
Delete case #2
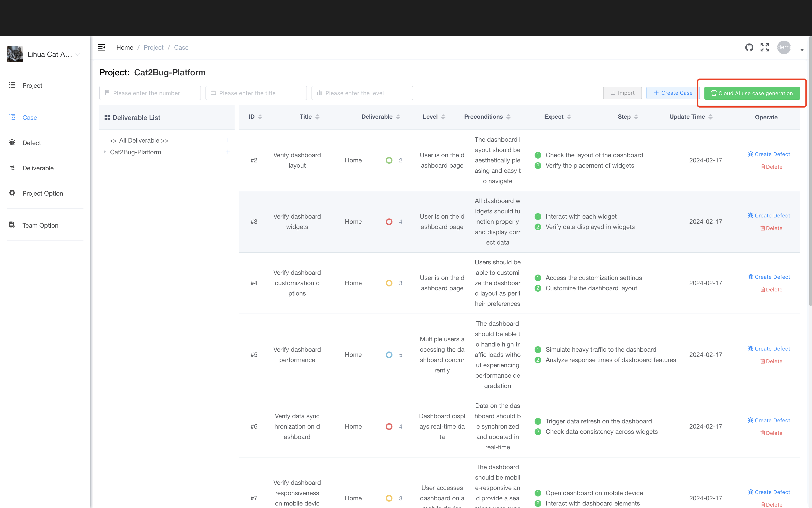[x=771, y=167]
